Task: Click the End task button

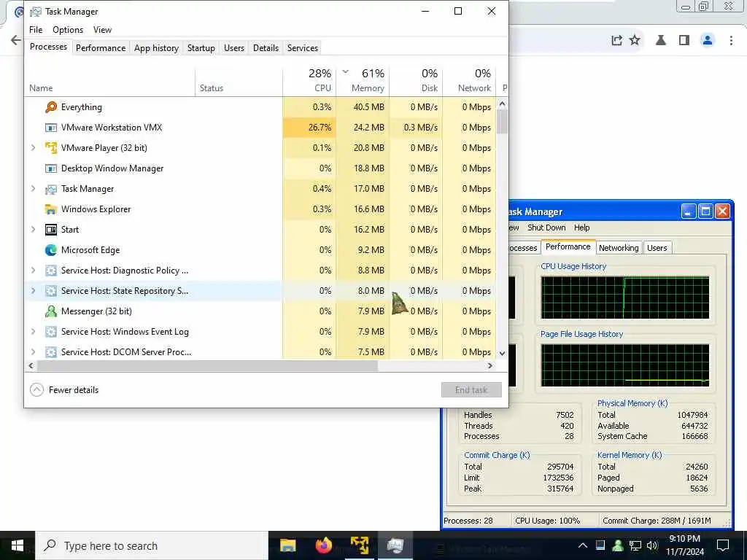Action: pos(471,390)
